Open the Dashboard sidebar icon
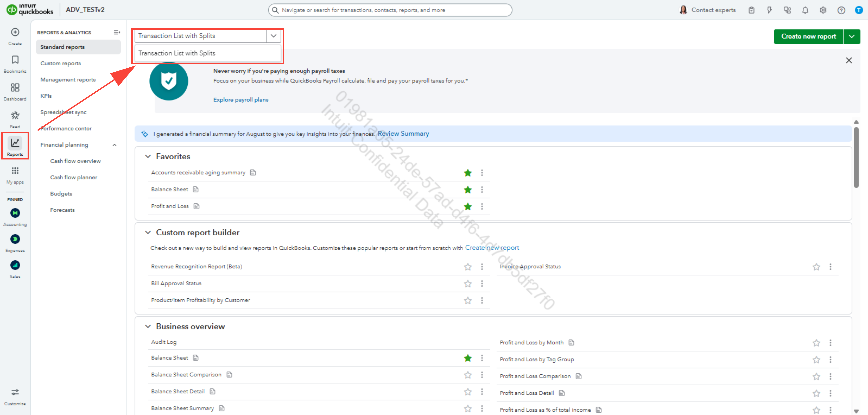Image resolution: width=868 pixels, height=415 pixels. pyautogui.click(x=15, y=88)
